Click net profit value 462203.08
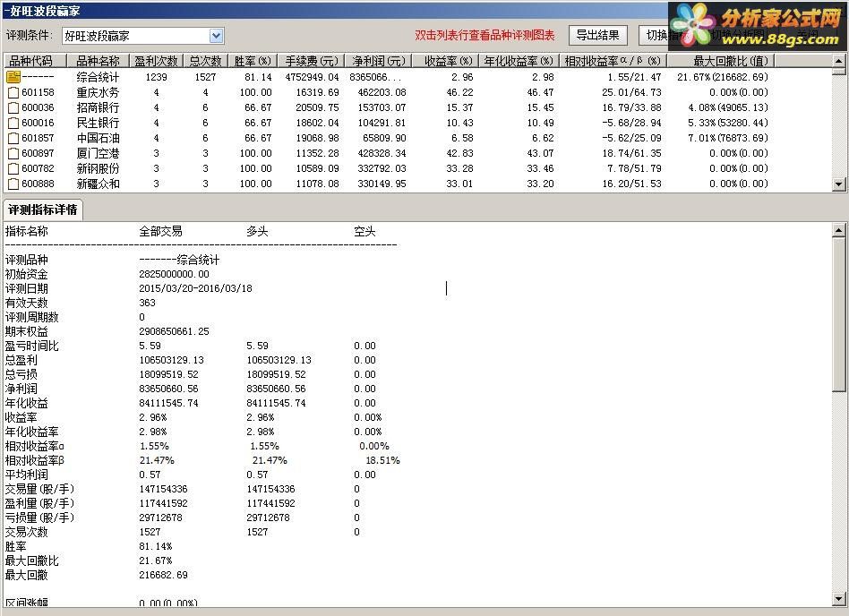Viewport: 849px width, 616px height. [382, 92]
